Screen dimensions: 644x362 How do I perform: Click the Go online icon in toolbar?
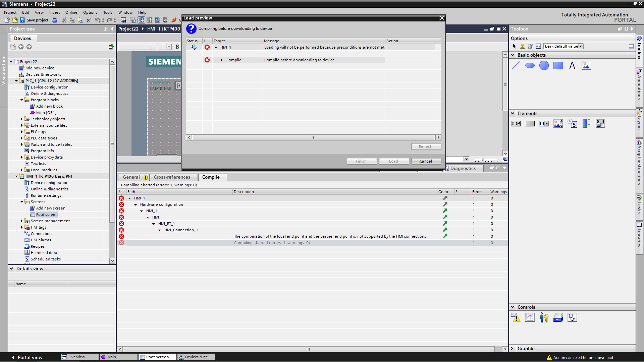pyautogui.click(x=174, y=20)
